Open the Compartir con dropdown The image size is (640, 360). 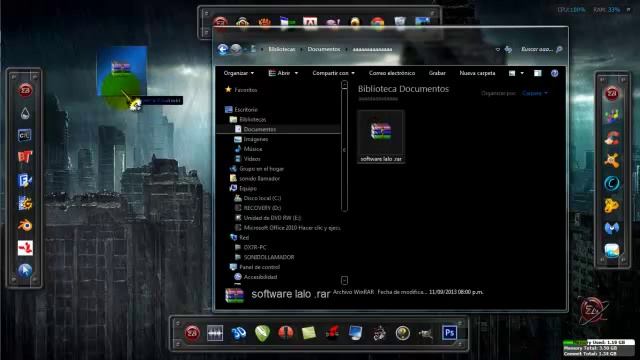333,73
